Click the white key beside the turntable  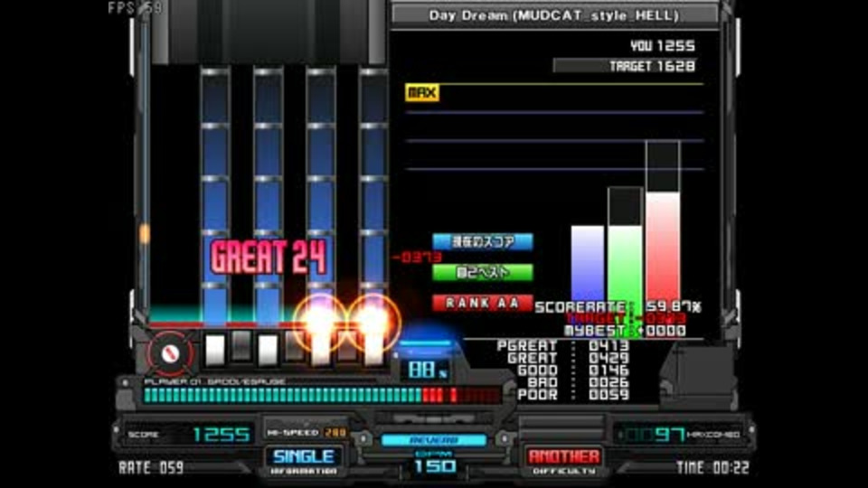[215, 350]
